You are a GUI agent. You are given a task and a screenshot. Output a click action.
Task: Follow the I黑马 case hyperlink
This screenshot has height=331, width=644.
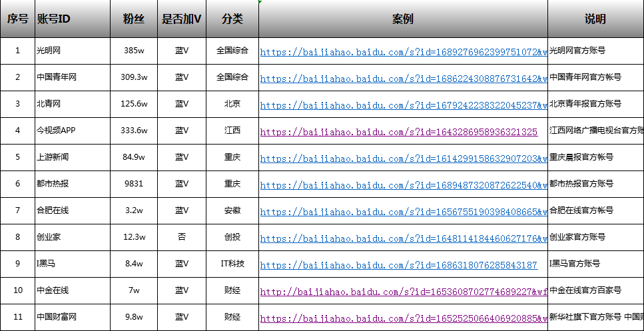pos(398,265)
